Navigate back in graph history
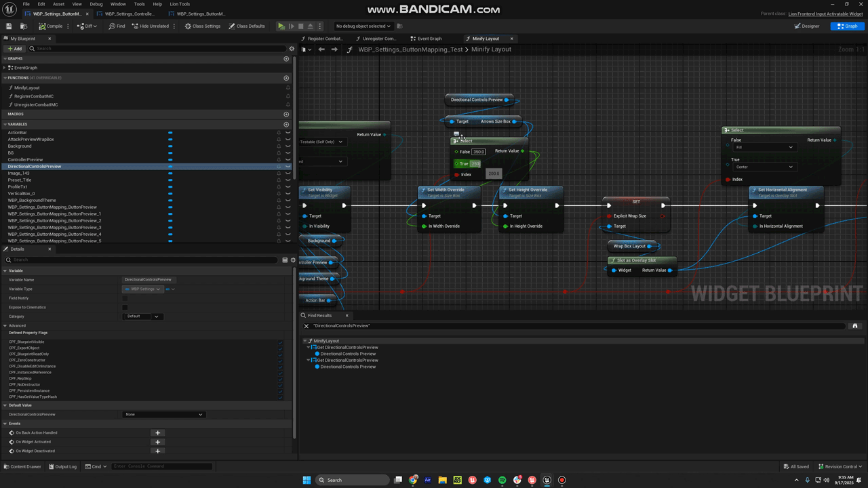Screen dimensions: 868x488 tap(321, 49)
